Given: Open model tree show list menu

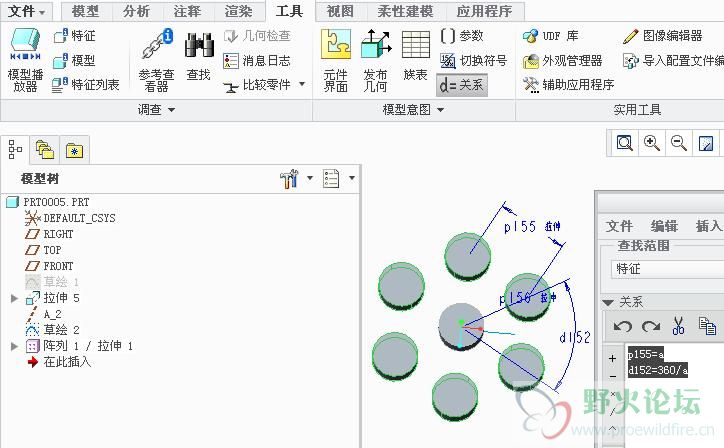Looking at the screenshot, I should 332,178.
